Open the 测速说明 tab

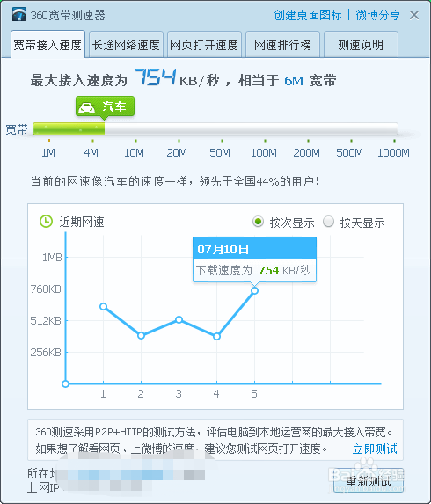[x=361, y=44]
